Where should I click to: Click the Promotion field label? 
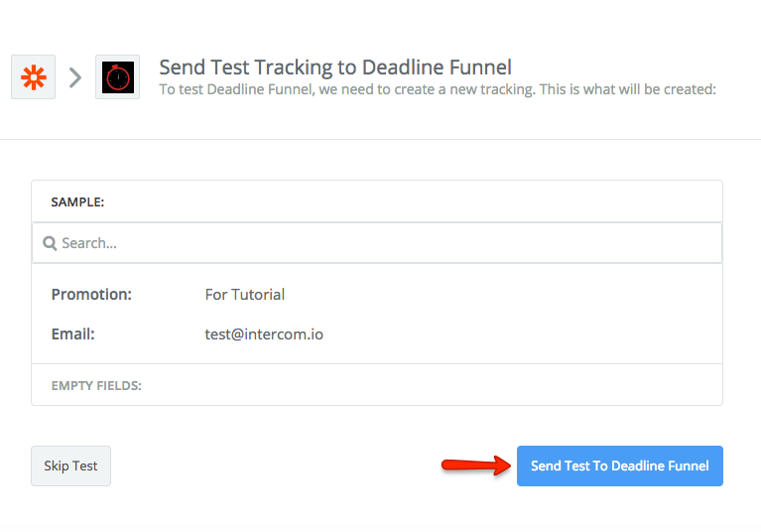click(x=91, y=294)
